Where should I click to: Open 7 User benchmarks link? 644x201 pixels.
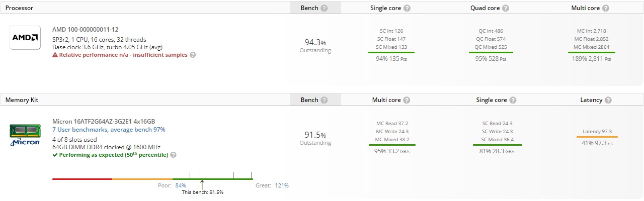109,130
